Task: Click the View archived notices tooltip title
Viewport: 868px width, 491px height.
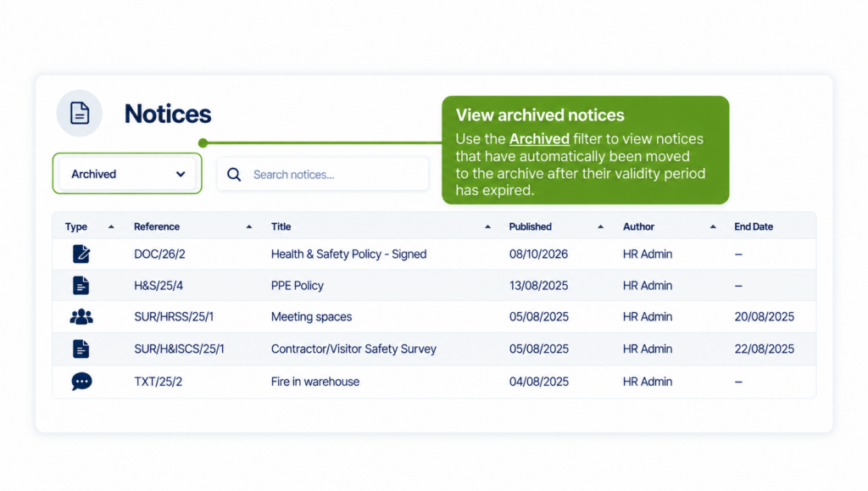Action: coord(540,114)
